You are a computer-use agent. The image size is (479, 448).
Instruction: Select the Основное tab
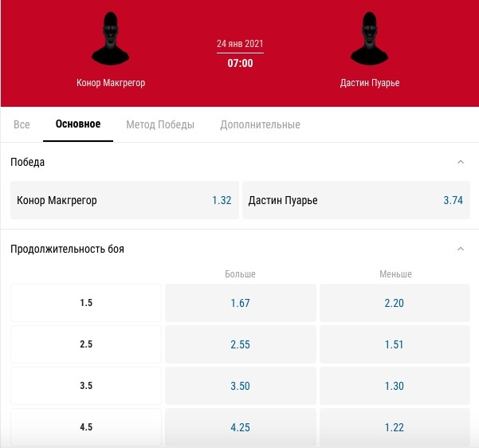pos(78,124)
